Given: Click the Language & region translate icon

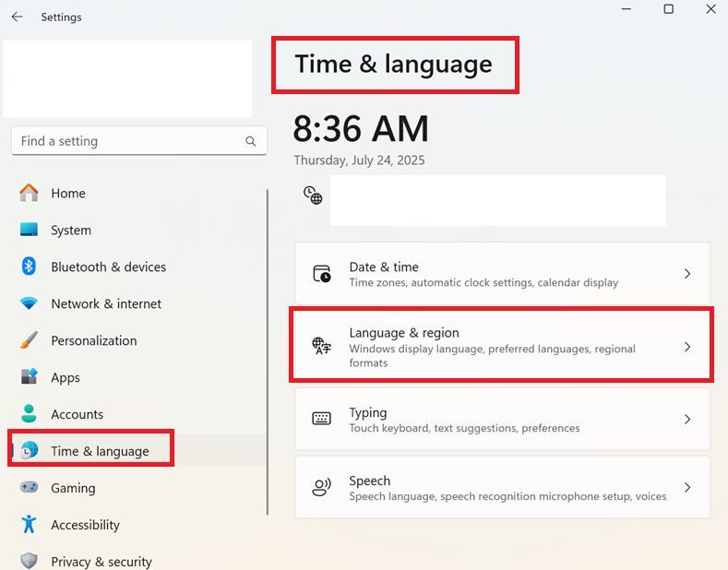Looking at the screenshot, I should tap(321, 346).
